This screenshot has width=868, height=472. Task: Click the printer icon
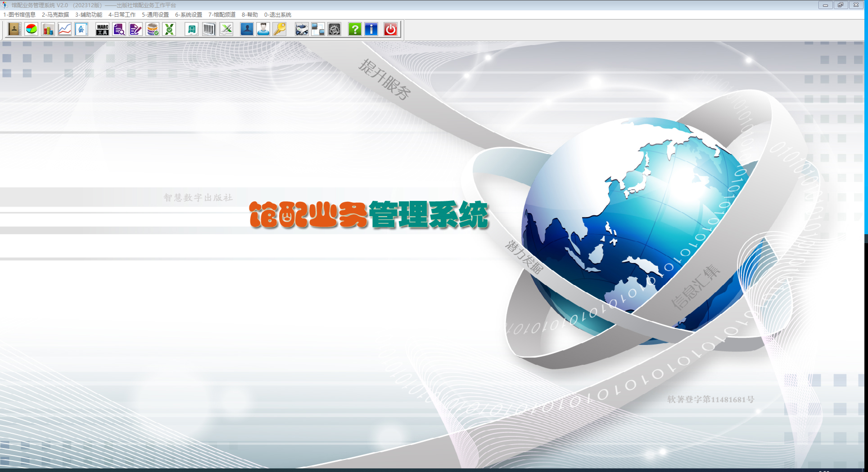point(302,29)
